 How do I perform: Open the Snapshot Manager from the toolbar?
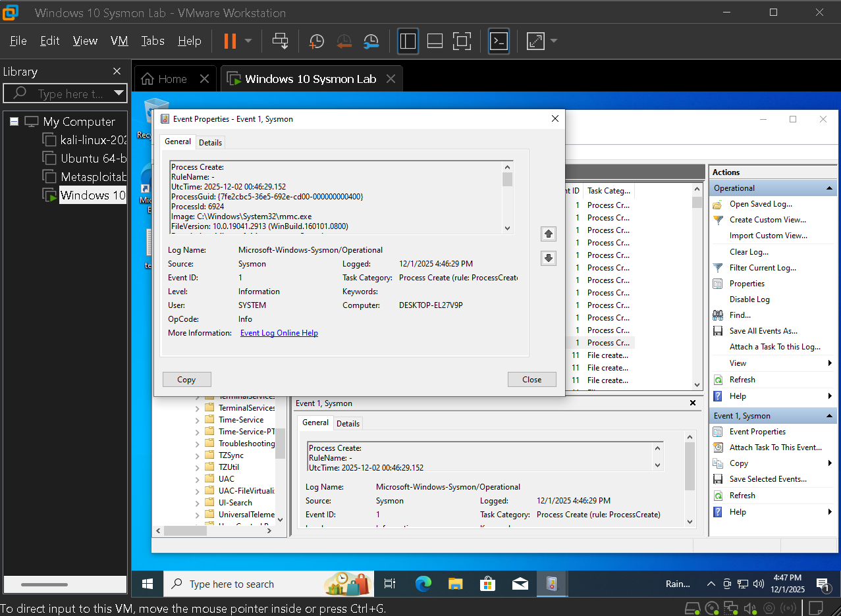(x=371, y=41)
